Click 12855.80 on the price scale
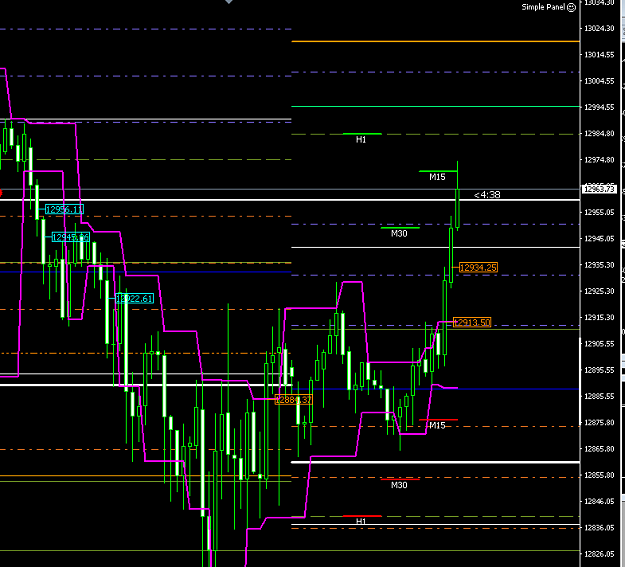This screenshot has height=567, width=625. click(x=599, y=475)
